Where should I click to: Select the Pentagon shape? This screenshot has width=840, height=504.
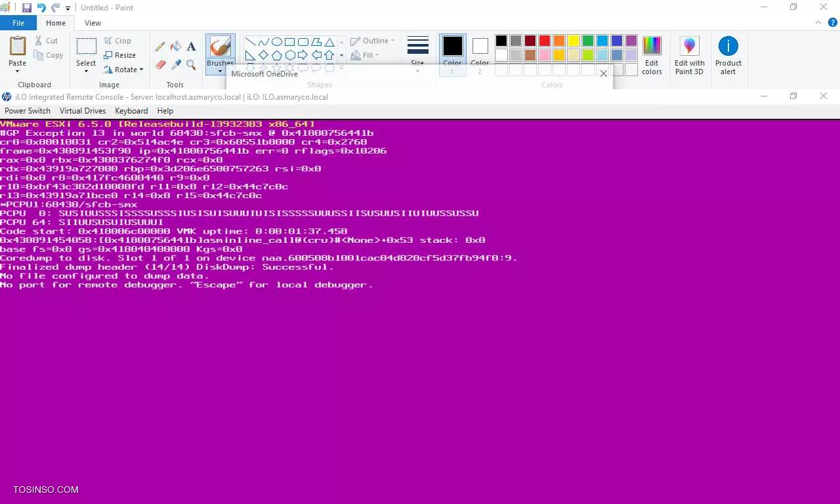[277, 55]
